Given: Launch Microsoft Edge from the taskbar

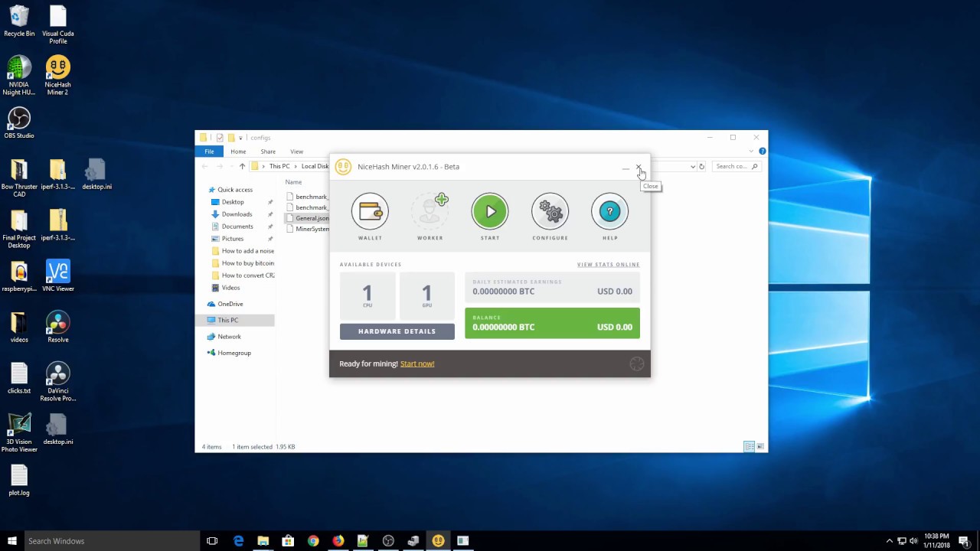Looking at the screenshot, I should click(x=238, y=541).
